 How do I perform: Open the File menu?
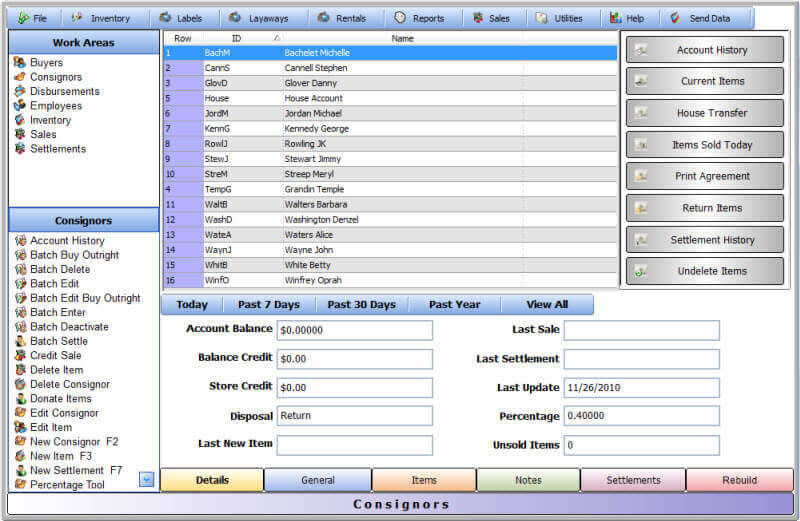(33, 18)
